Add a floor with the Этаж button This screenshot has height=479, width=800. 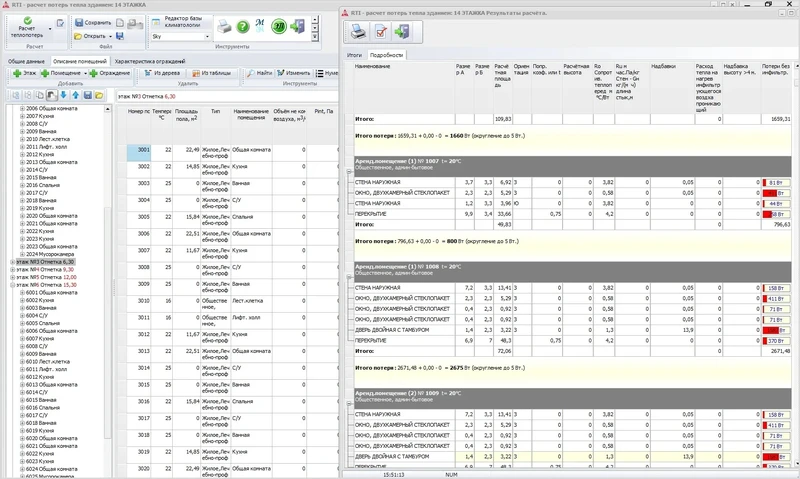24,73
